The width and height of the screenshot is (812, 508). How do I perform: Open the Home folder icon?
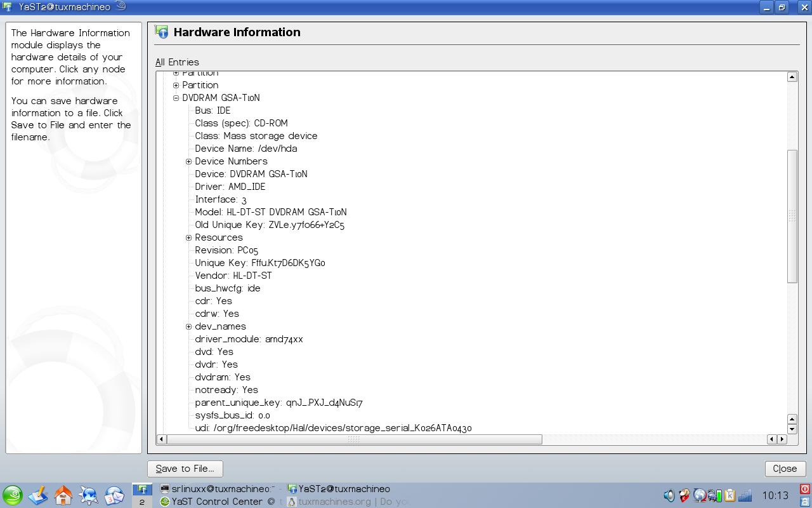tap(63, 495)
